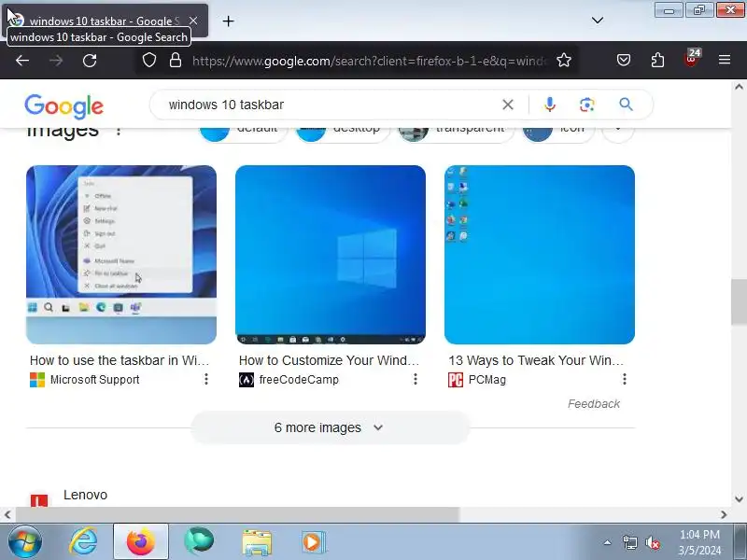Open clock showing 1:04 PM

(699, 542)
